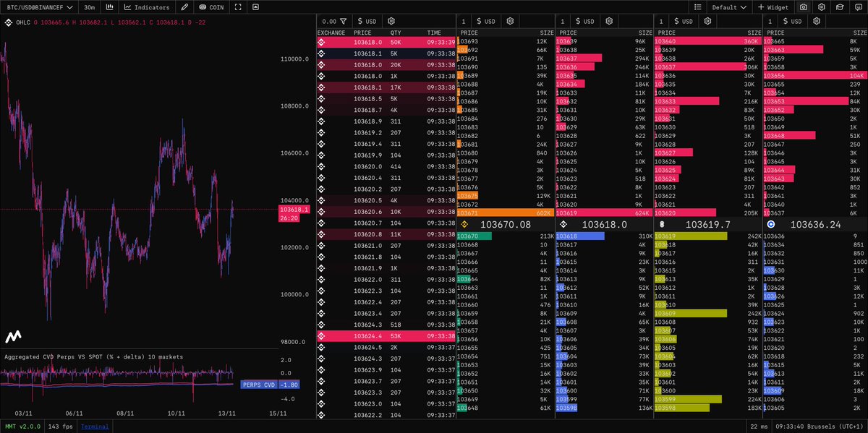The width and height of the screenshot is (868, 433).
Task: Toggle $ USD denomination in trades feed
Action: point(367,22)
